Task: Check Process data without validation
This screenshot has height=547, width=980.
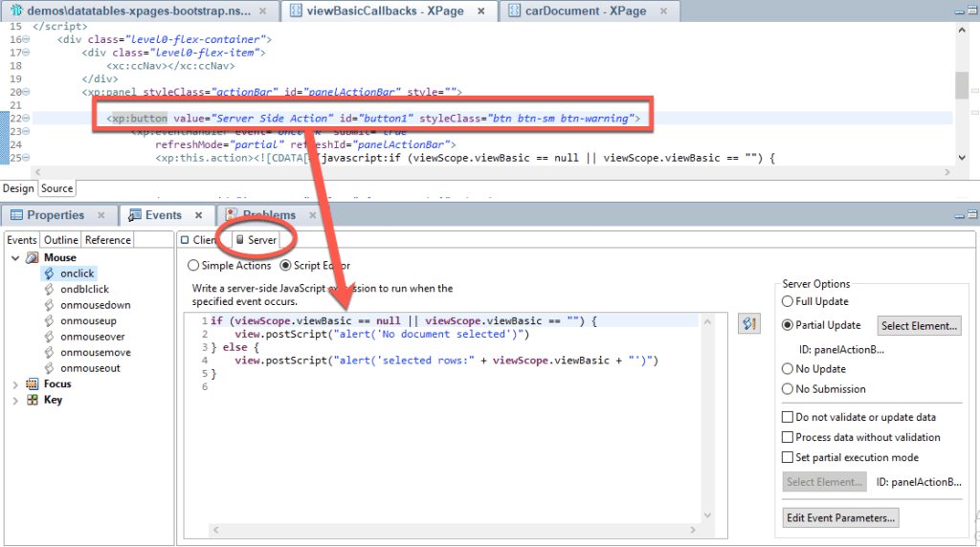Action: click(789, 437)
